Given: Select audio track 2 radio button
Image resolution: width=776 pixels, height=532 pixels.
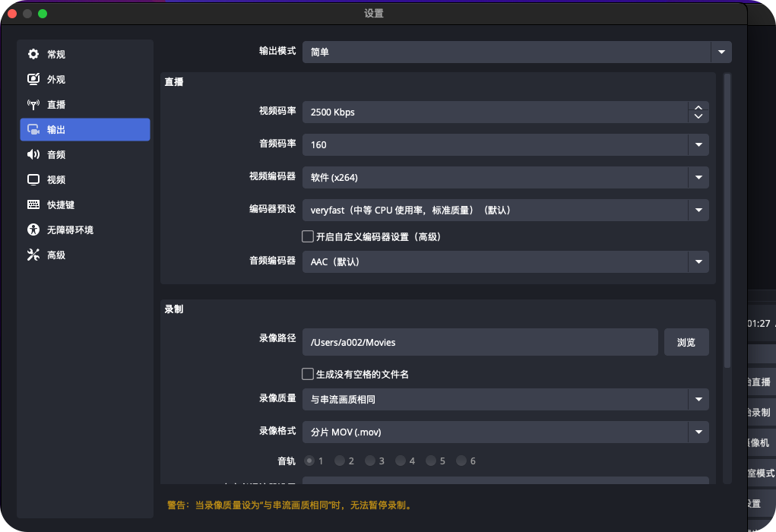Looking at the screenshot, I should point(340,461).
